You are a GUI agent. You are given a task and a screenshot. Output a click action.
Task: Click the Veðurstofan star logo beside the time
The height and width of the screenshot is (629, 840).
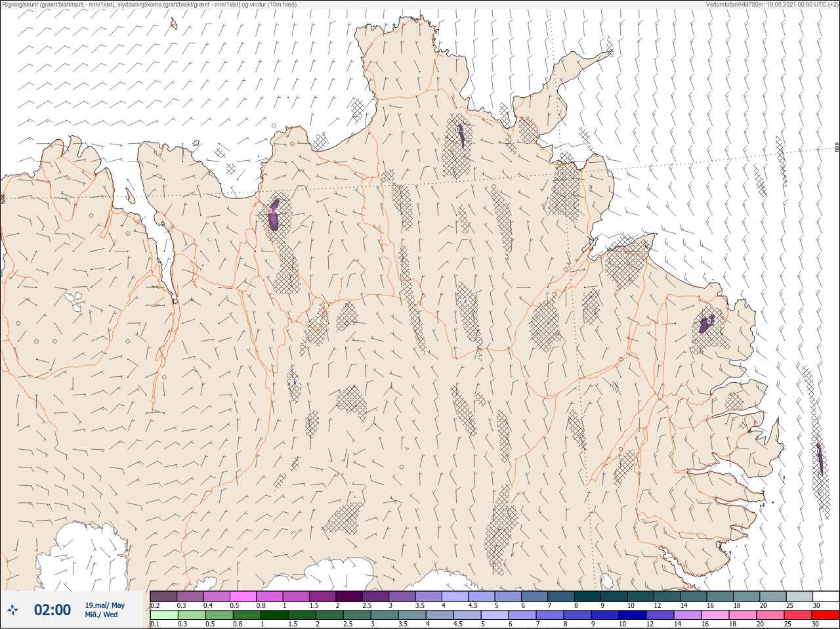[13, 611]
